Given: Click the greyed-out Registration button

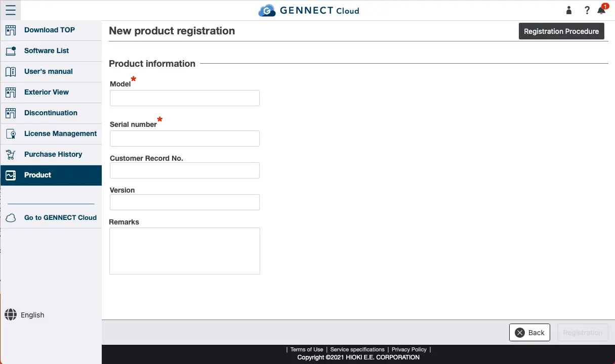Looking at the screenshot, I should pos(583,333).
